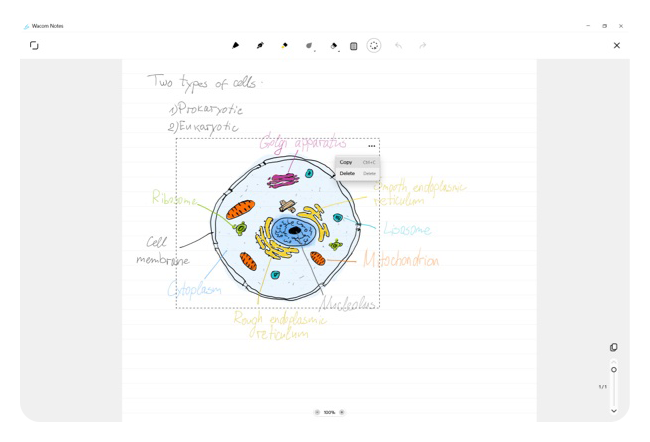Image resolution: width=650 pixels, height=442 pixels.
Task: Close the note with toolbar X
Action: 617,45
